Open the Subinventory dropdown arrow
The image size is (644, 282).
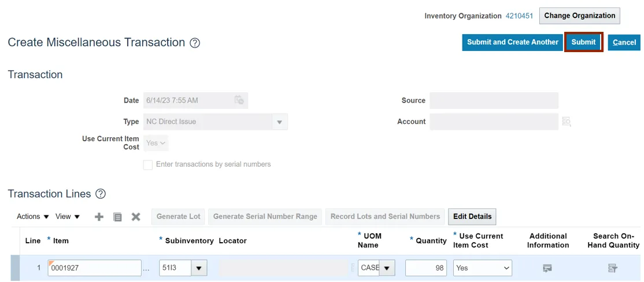(x=199, y=268)
